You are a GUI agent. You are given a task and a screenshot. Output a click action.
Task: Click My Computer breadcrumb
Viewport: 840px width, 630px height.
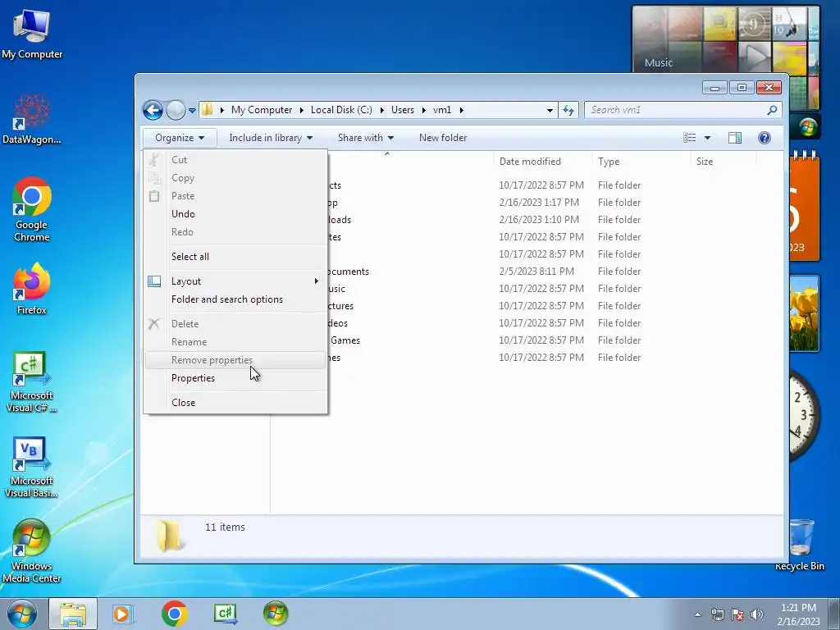click(262, 110)
